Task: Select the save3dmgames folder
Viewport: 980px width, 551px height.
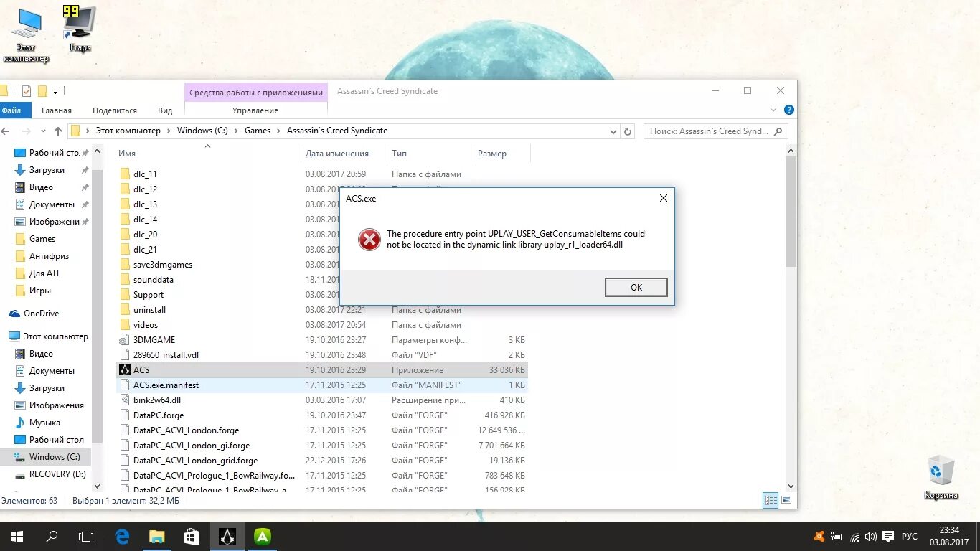Action: pos(162,265)
